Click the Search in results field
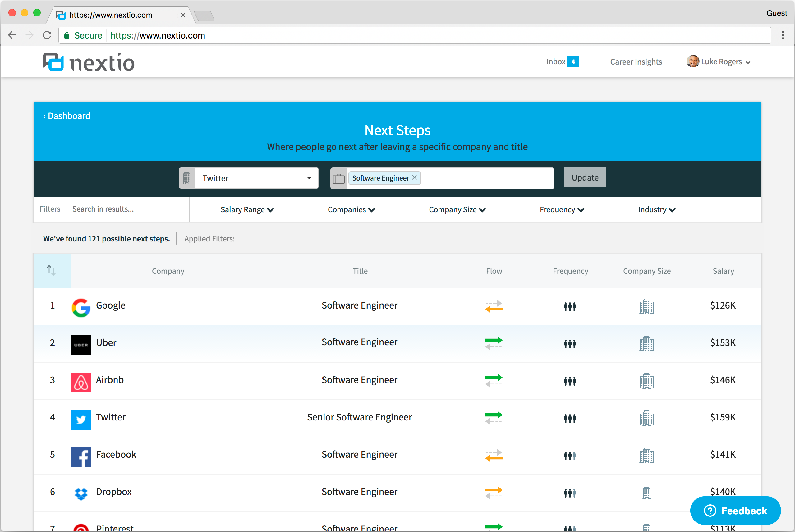Image resolution: width=795 pixels, height=532 pixels. click(x=127, y=209)
